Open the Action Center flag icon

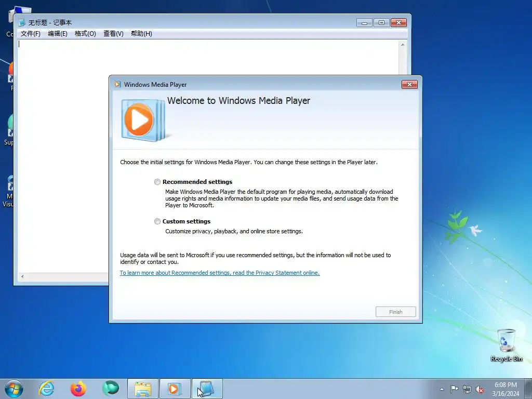pos(454,389)
